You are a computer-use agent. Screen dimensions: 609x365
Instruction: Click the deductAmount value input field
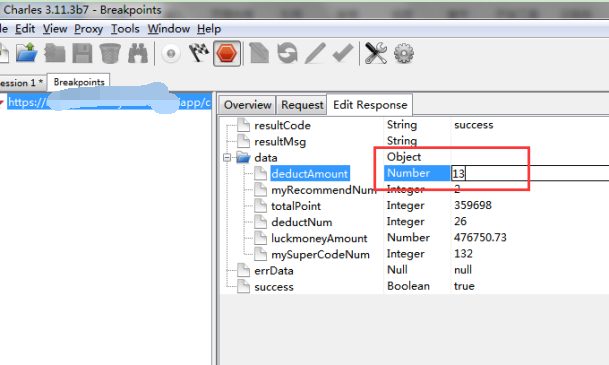pos(530,173)
